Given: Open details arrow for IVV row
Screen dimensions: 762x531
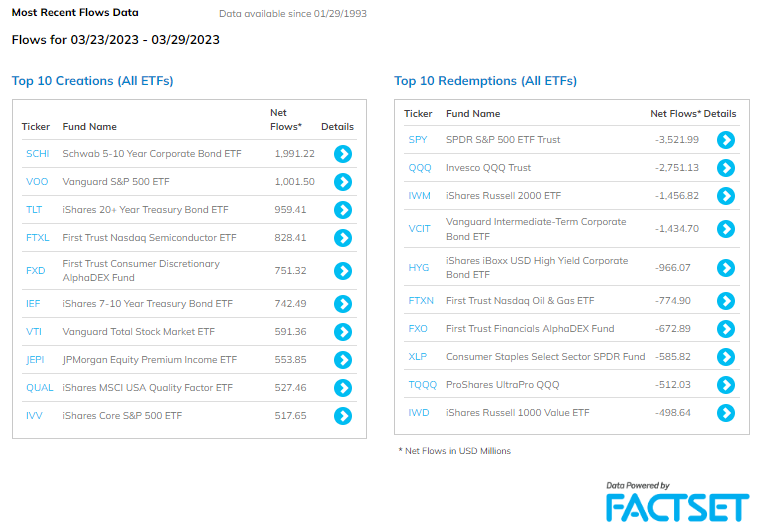Looking at the screenshot, I should click(x=343, y=416).
